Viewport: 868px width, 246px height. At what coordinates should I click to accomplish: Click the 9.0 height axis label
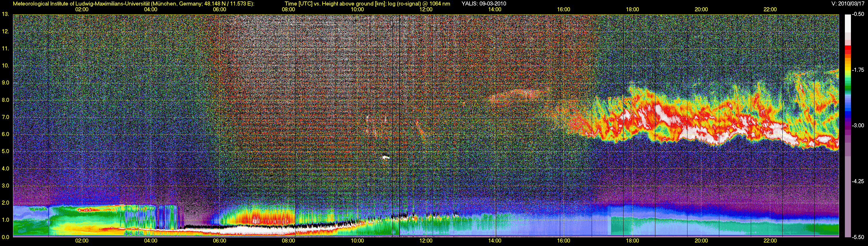(5, 82)
